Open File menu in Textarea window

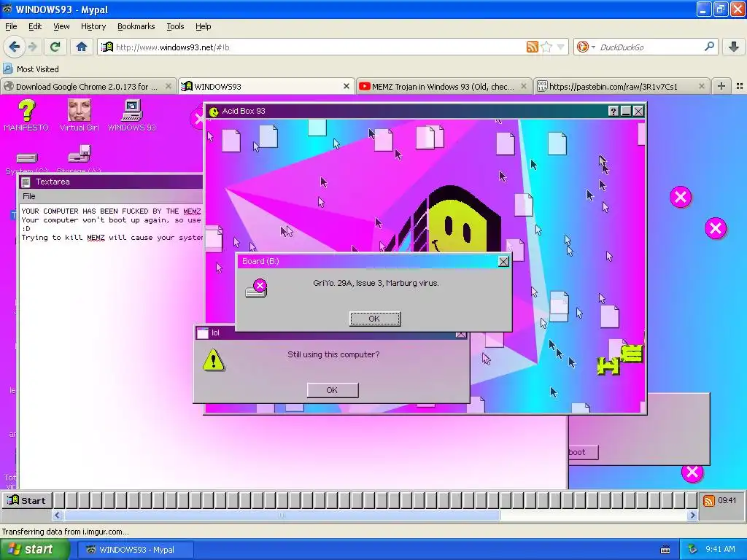(x=29, y=196)
